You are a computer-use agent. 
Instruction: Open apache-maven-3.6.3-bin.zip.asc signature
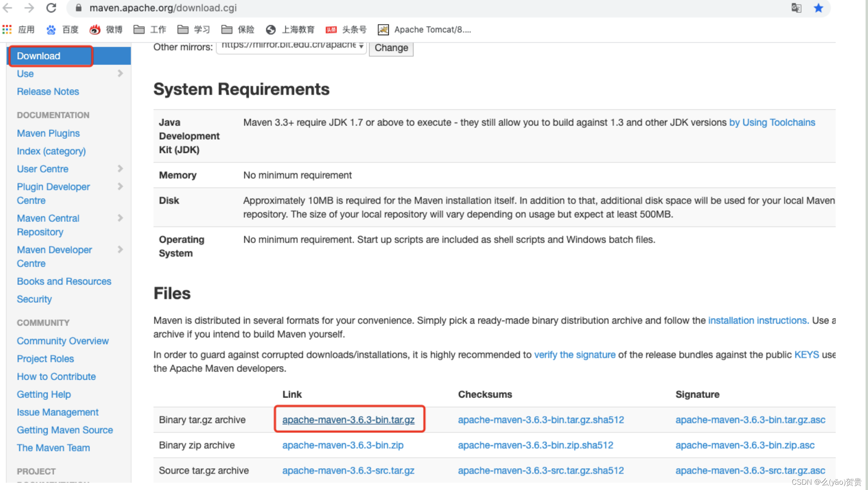pos(745,445)
